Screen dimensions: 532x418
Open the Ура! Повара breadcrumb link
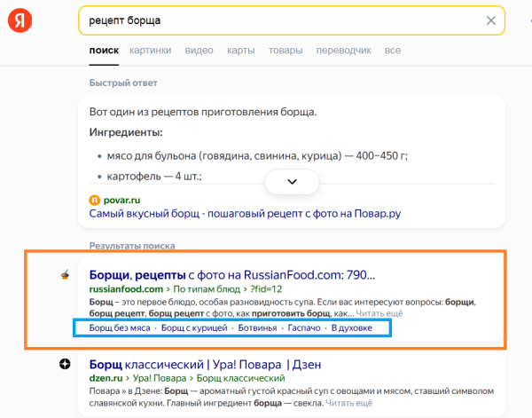click(159, 378)
